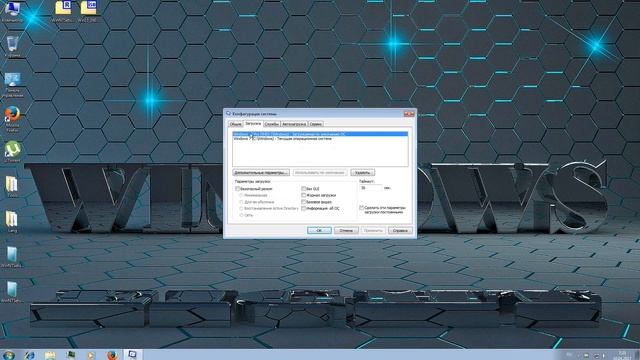Screen dimensions: 640x360
Task: Switch to the Сервис tab
Action: coord(316,124)
